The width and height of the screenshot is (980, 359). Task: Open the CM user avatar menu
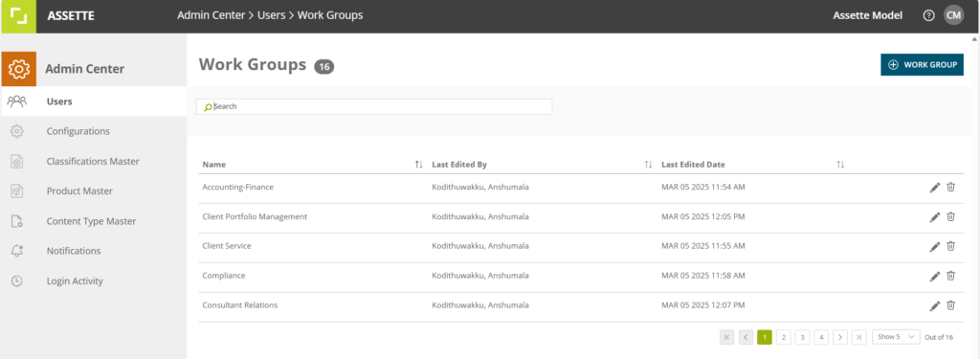(954, 15)
